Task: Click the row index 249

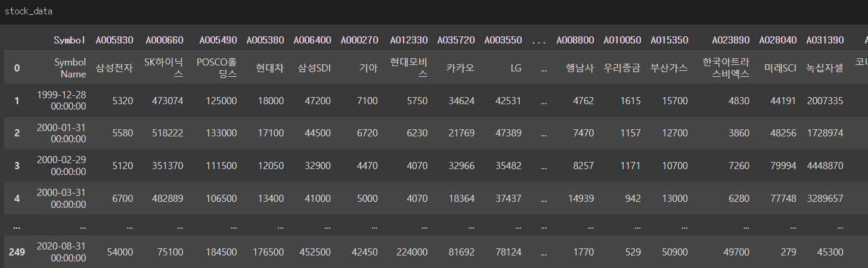Action: point(17,252)
